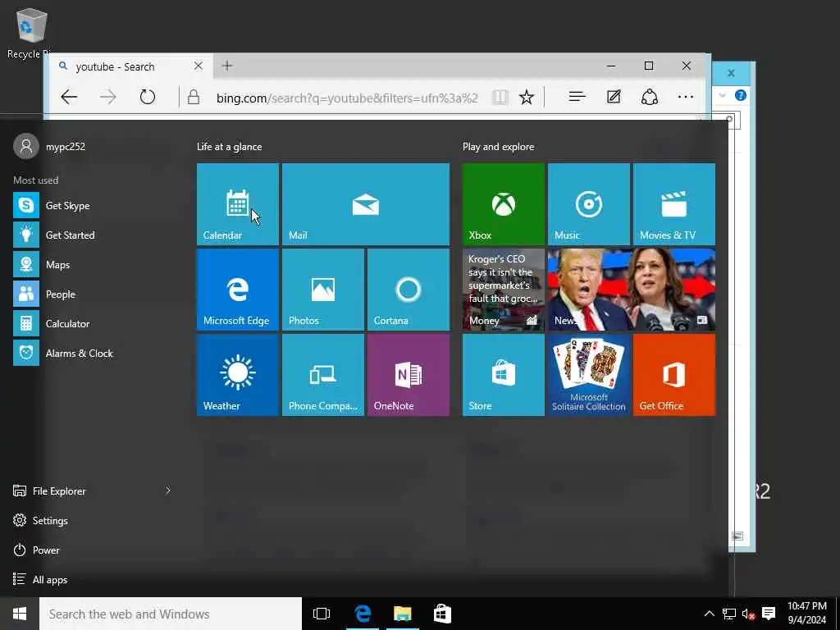Focus the Search the web and Windows box
The image size is (840, 630).
pyautogui.click(x=171, y=614)
